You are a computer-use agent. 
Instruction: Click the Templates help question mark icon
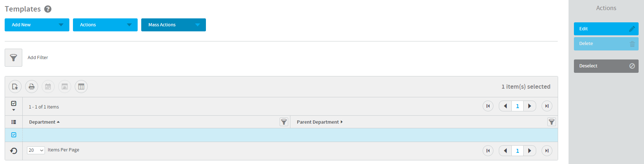[x=48, y=9]
